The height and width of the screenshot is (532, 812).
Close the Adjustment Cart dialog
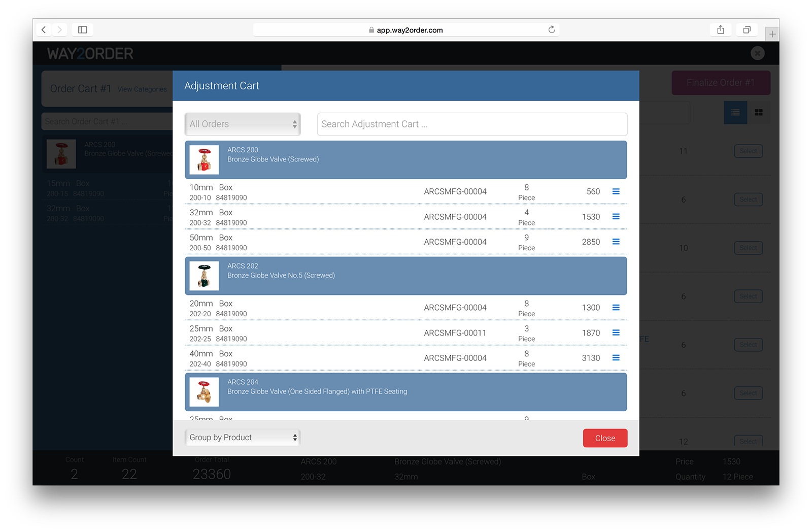point(605,438)
